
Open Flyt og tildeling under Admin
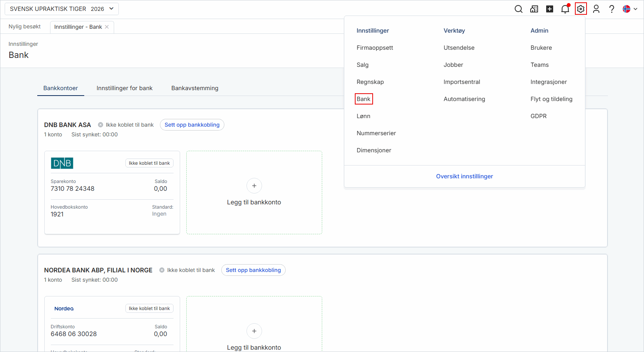(x=552, y=99)
